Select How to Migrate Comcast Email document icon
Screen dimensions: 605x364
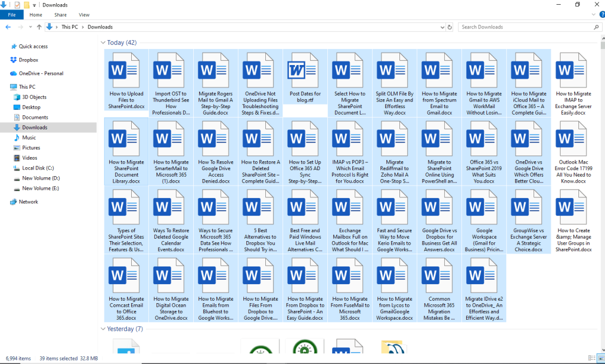[124, 275]
